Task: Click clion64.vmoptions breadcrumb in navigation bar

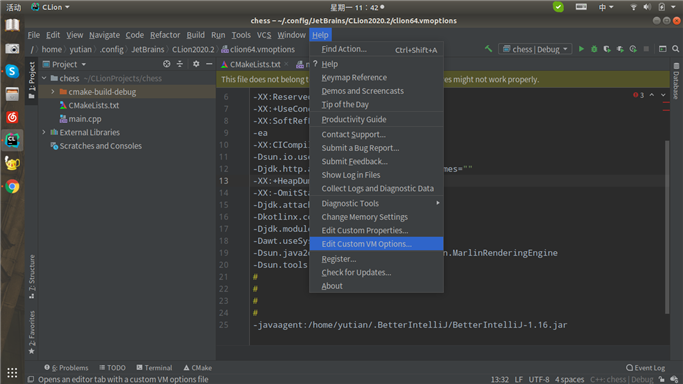Action: [x=258, y=49]
